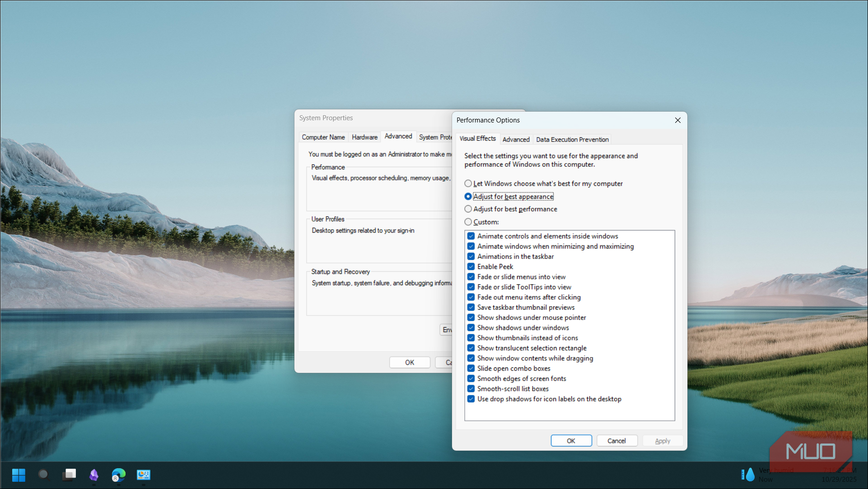The height and width of the screenshot is (489, 868).
Task: Uncheck Use drop shadows for icon labels
Action: pyautogui.click(x=471, y=399)
